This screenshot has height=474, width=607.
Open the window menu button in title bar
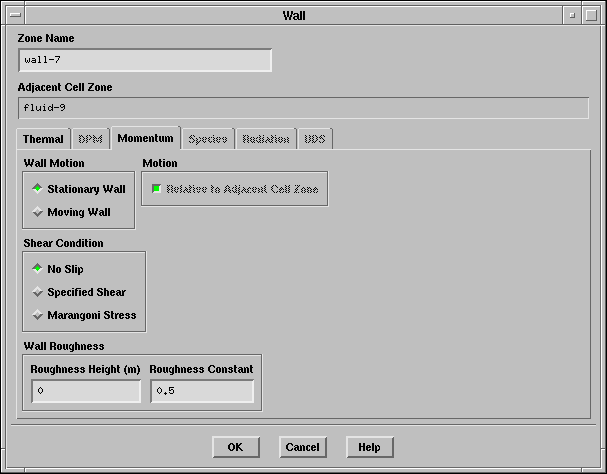pyautogui.click(x=14, y=15)
